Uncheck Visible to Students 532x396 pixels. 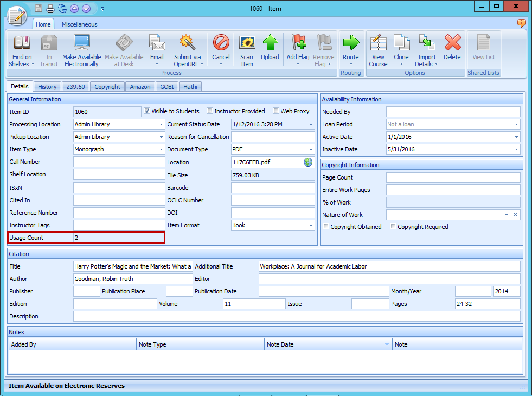(146, 111)
